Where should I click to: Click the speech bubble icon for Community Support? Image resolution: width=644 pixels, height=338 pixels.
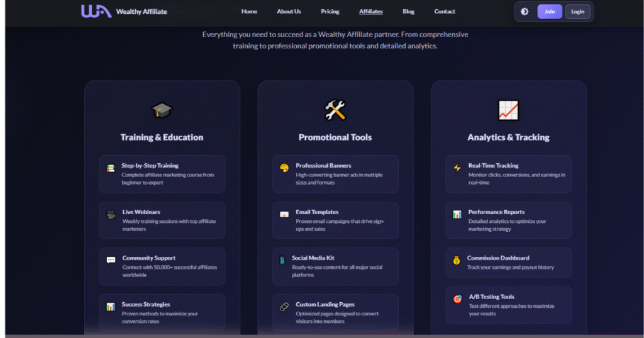coord(111,260)
